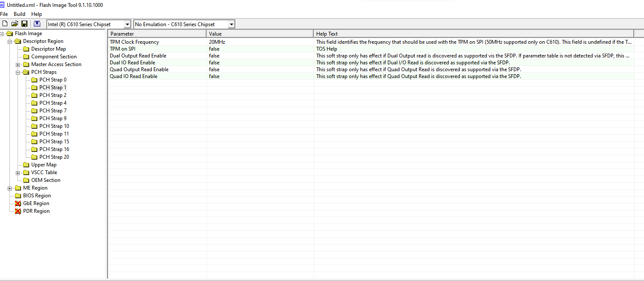Select the TPM on SPI parameter
Image resolution: width=644 pixels, height=281 pixels.
pos(123,49)
